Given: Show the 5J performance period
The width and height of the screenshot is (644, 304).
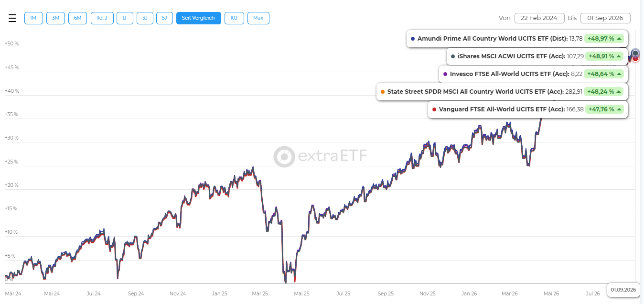Looking at the screenshot, I should click(x=164, y=18).
